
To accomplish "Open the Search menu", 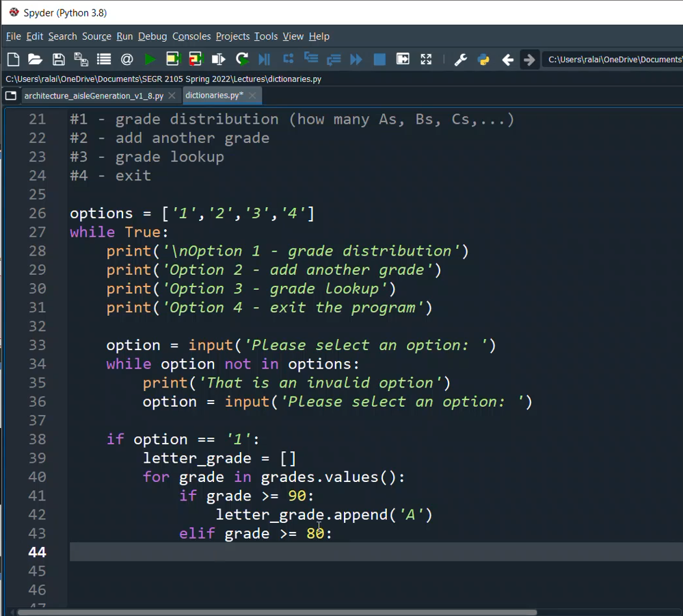I will pyautogui.click(x=62, y=36).
